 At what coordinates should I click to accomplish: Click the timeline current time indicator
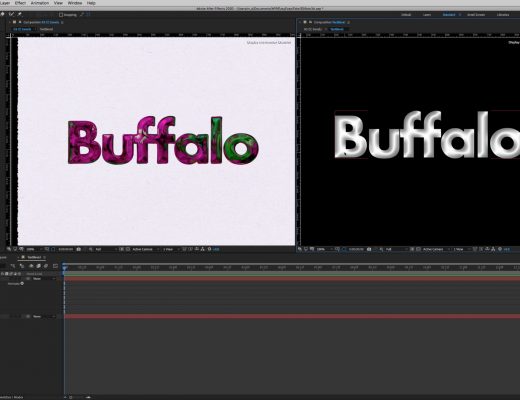[x=65, y=267]
